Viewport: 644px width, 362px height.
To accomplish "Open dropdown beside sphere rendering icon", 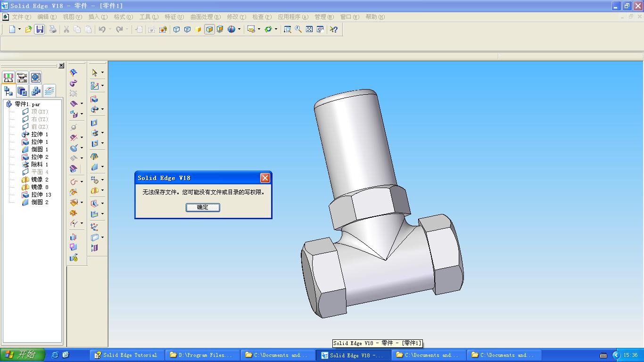I will (x=239, y=29).
